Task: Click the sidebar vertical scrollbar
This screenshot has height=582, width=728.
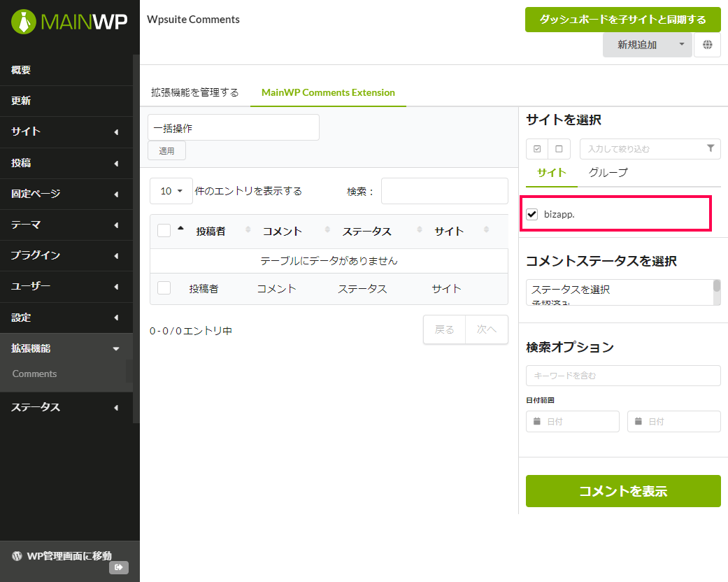Action: click(136, 239)
